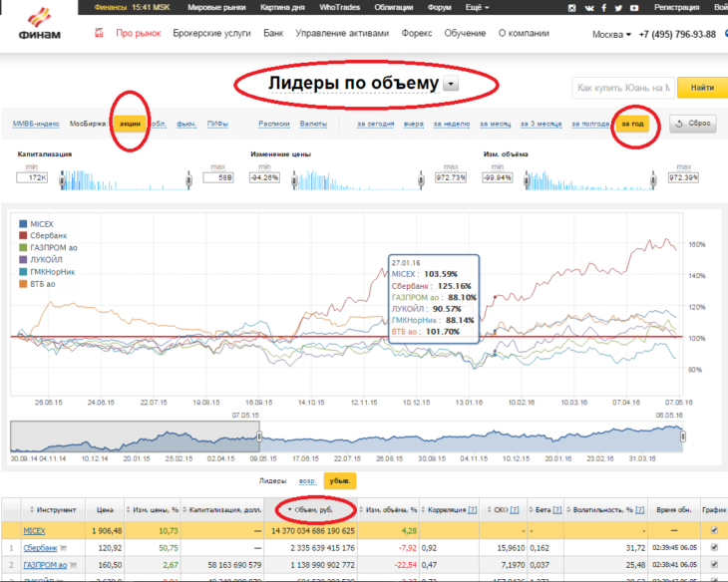Open the Facebook social link icon
This screenshot has height=582, width=728.
pos(603,8)
